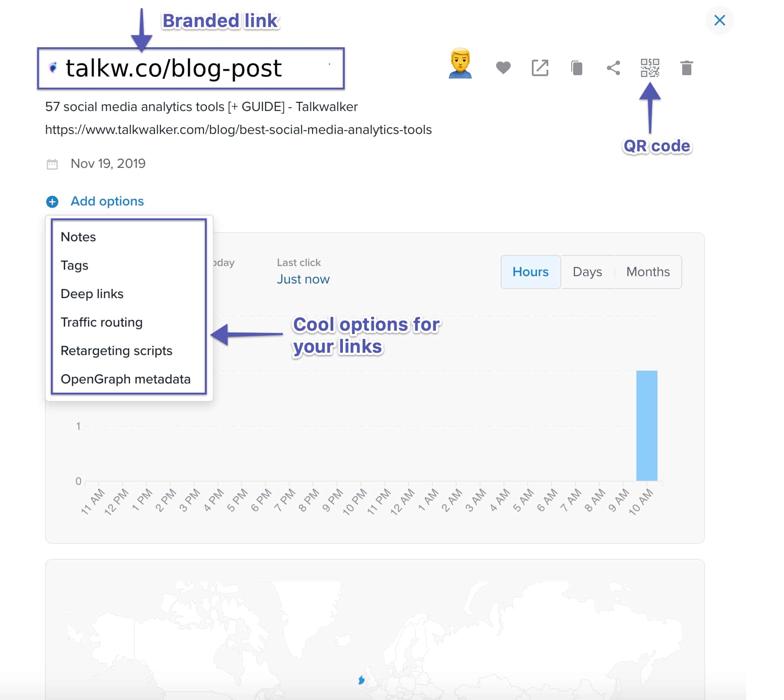Viewport: 784px width, 700px height.
Task: Click the calendar icon beside Nov 19, 2019
Action: pyautogui.click(x=52, y=163)
